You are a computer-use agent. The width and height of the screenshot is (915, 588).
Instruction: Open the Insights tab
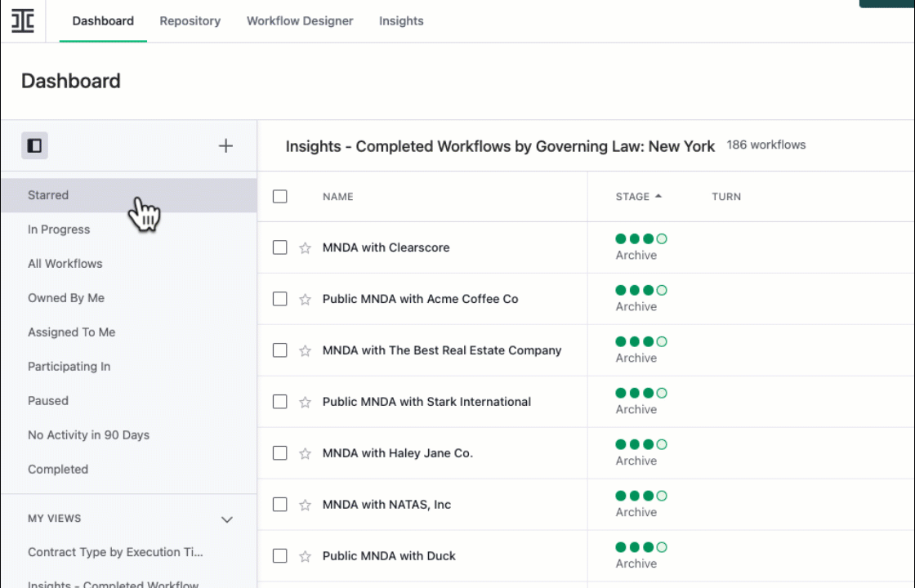(401, 20)
